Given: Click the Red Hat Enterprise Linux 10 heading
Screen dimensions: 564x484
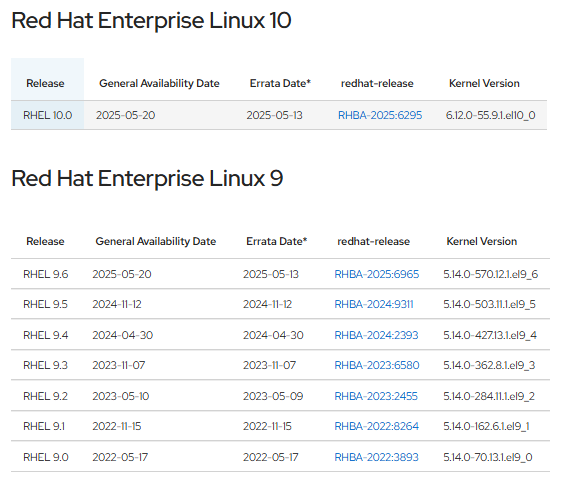Looking at the screenshot, I should (x=151, y=20).
